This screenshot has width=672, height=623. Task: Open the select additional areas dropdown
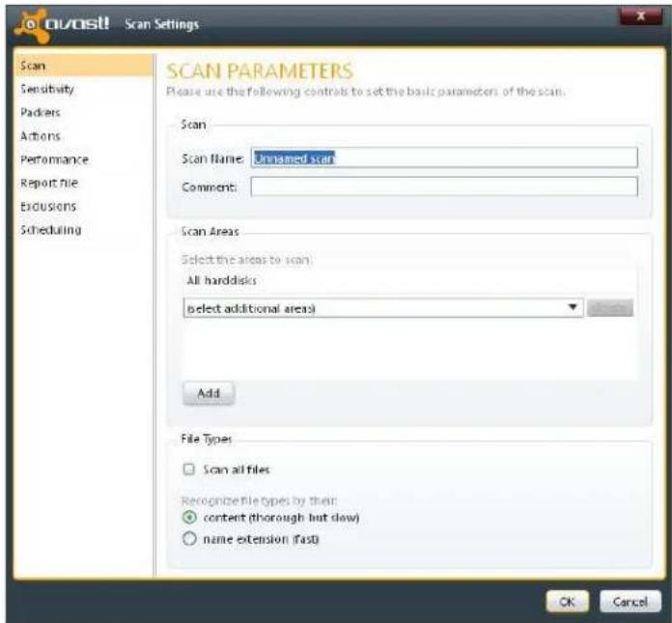pyautogui.click(x=382, y=308)
